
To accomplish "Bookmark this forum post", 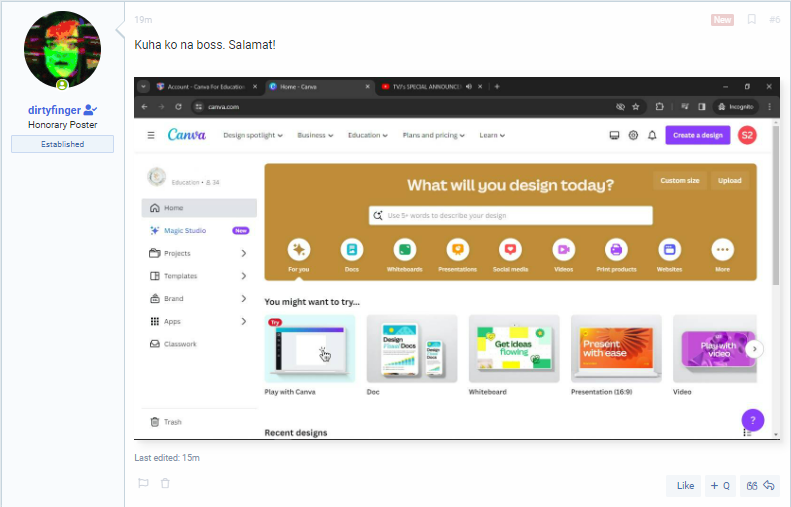I will 752,20.
